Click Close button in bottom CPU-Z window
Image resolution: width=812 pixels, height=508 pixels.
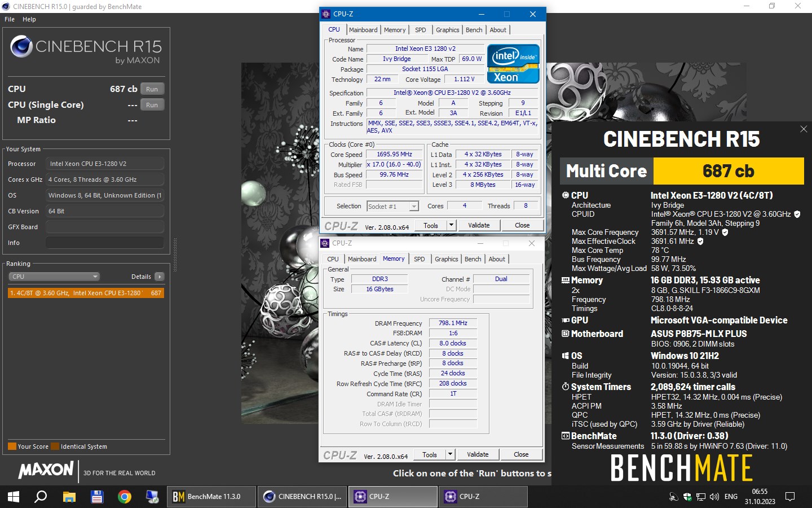(521, 454)
